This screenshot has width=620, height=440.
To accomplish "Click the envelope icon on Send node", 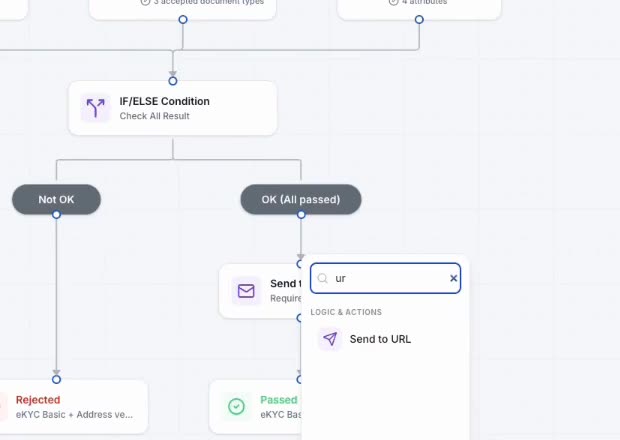I will pos(246,291).
